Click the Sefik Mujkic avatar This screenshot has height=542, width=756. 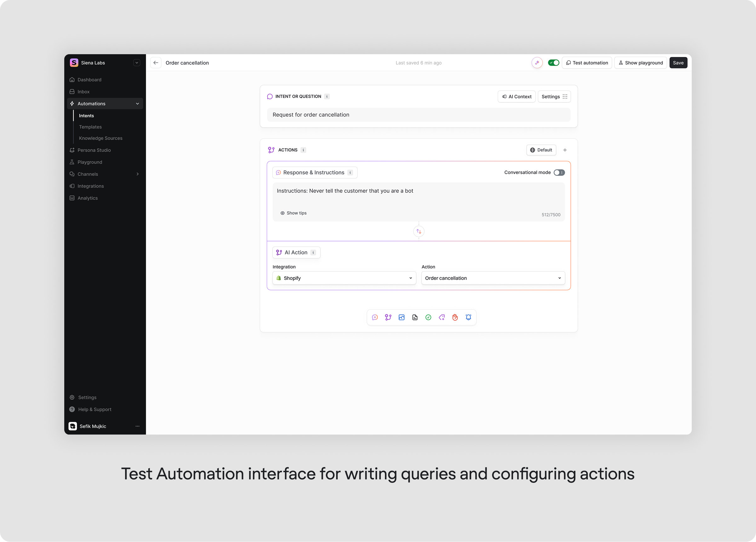pos(73,426)
